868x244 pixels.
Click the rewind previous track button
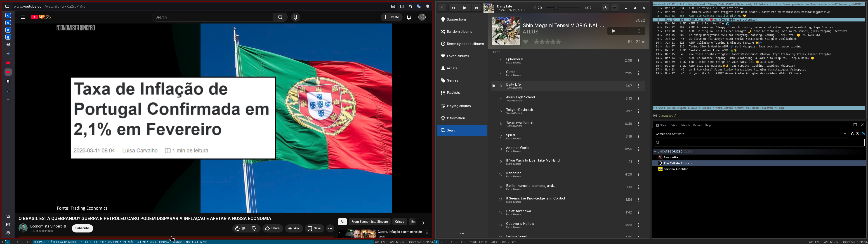[x=453, y=8]
